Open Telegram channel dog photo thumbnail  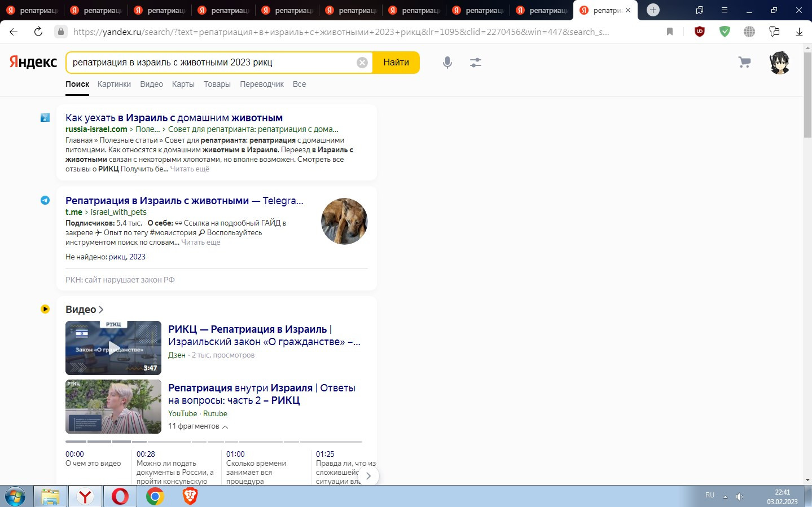point(344,221)
